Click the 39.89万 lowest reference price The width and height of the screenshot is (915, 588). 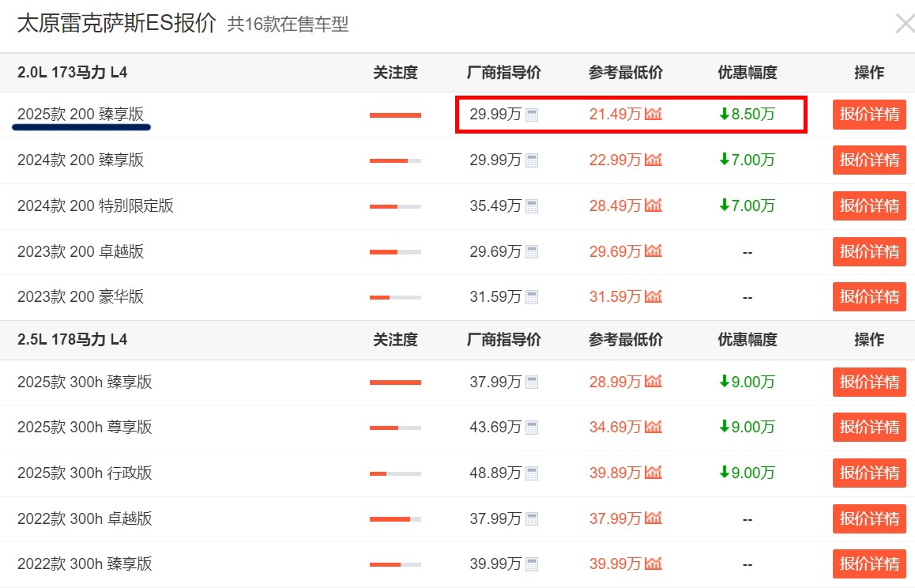[x=615, y=473]
